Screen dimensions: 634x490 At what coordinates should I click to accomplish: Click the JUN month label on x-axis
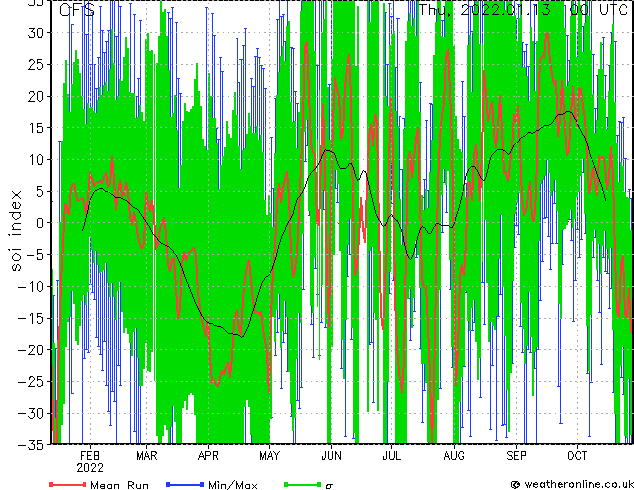[331, 456]
